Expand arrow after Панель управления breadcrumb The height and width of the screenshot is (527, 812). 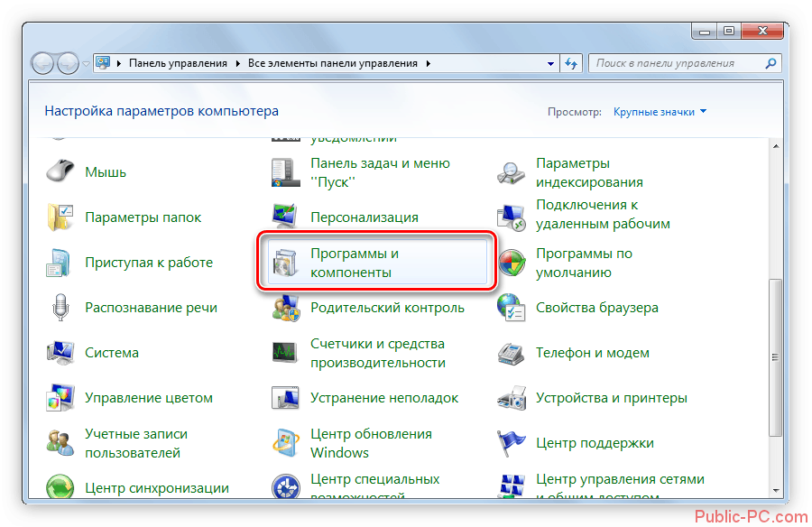tap(238, 64)
